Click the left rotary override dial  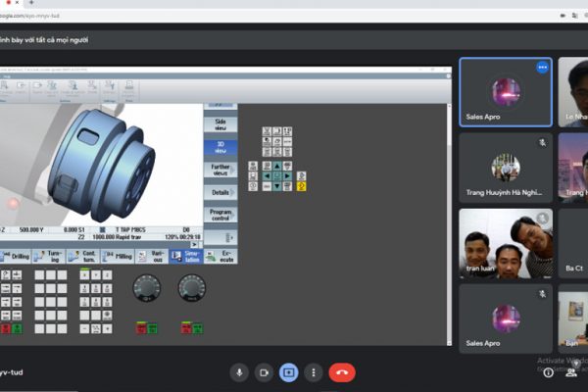[146, 287]
